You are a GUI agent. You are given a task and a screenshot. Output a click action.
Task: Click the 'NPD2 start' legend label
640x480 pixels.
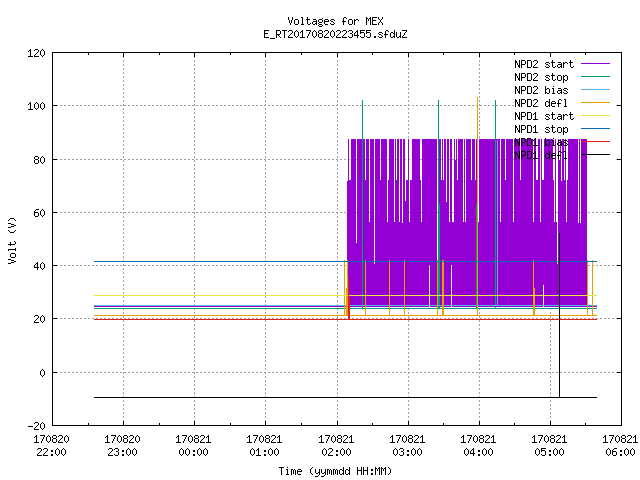[x=544, y=64]
